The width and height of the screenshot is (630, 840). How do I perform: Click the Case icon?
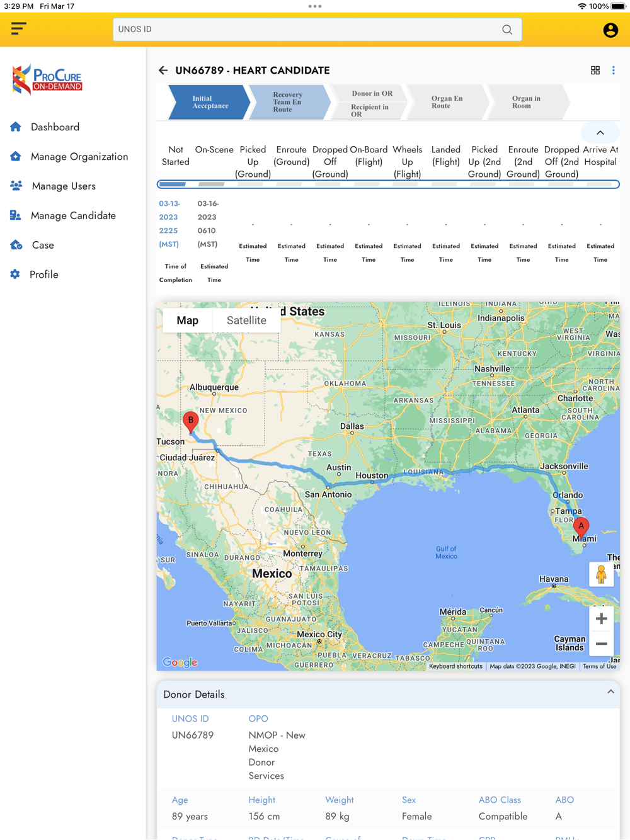[x=16, y=245]
